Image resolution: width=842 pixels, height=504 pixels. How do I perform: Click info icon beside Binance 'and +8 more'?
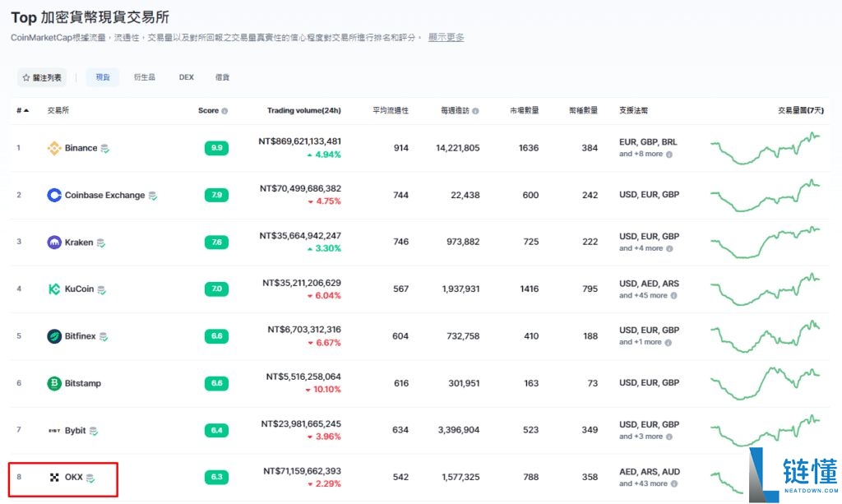669,155
